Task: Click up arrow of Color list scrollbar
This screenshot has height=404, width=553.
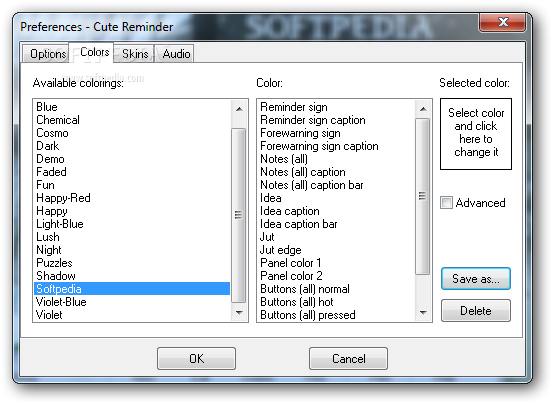Action: (423, 109)
